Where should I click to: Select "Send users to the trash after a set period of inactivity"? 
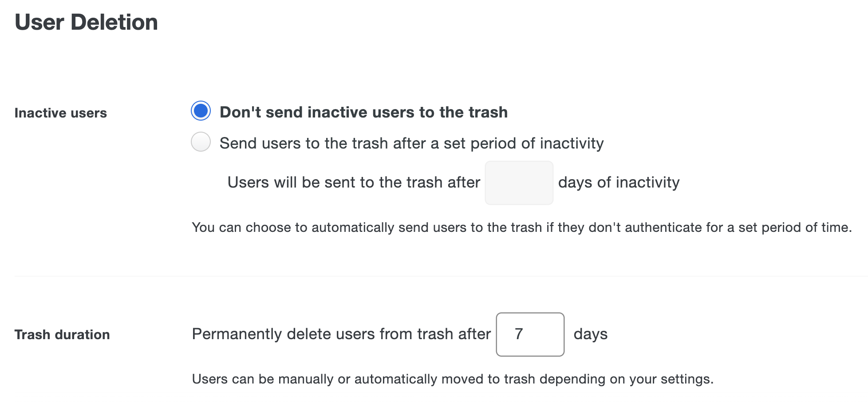point(200,142)
